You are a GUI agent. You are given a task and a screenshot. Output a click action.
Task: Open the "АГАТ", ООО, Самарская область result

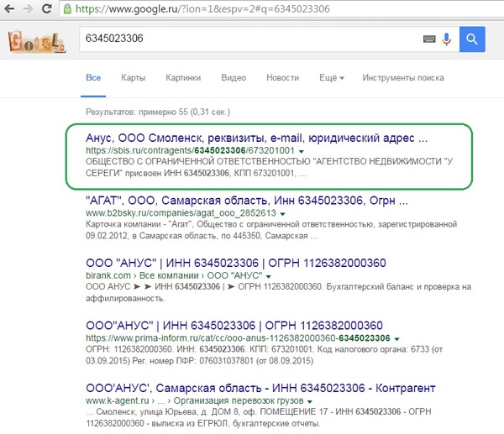point(248,201)
